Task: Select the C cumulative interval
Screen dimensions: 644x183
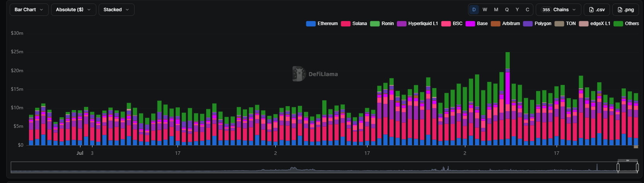Action: click(527, 10)
